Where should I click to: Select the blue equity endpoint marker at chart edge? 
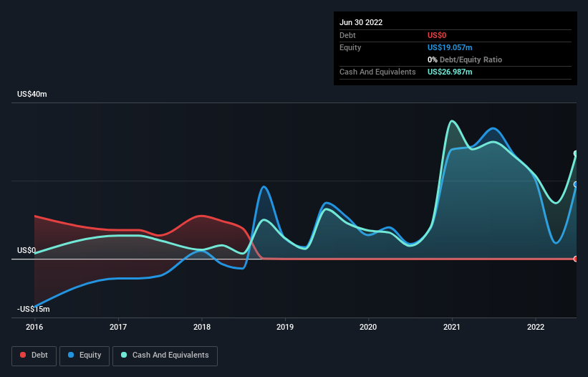[x=576, y=184]
